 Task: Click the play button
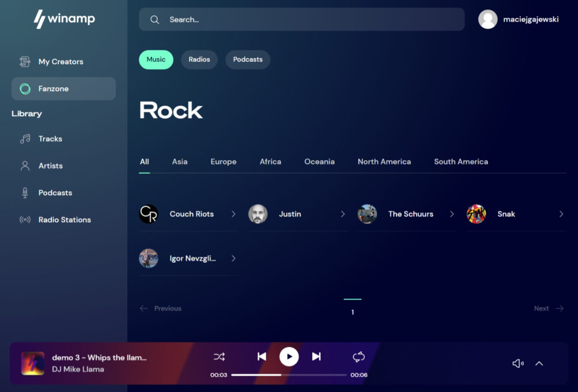[289, 357]
